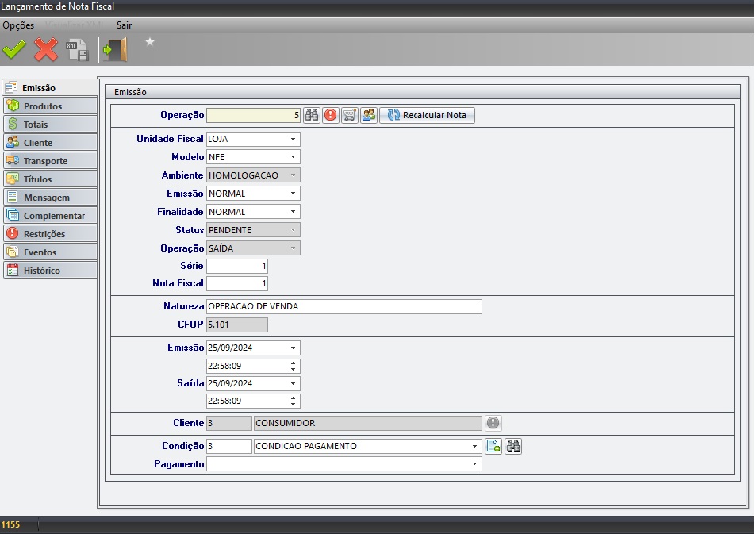
Task: Open the Finalidade dropdown
Action: [293, 212]
